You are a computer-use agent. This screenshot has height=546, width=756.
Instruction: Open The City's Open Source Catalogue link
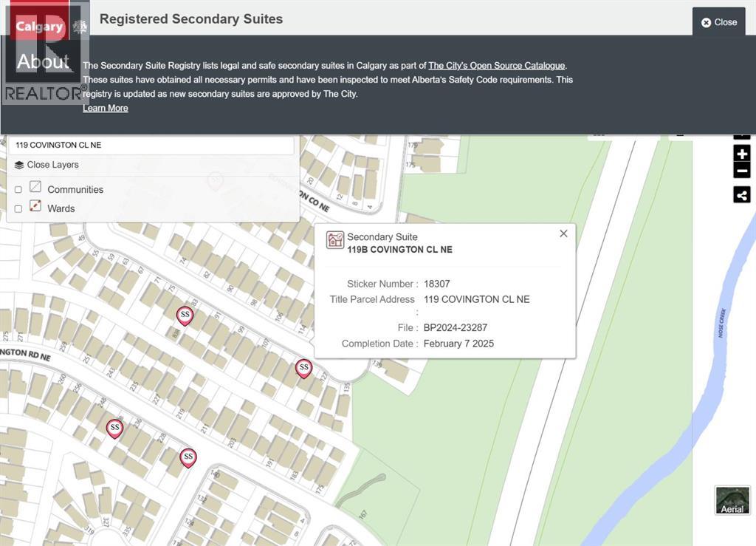pyautogui.click(x=497, y=66)
